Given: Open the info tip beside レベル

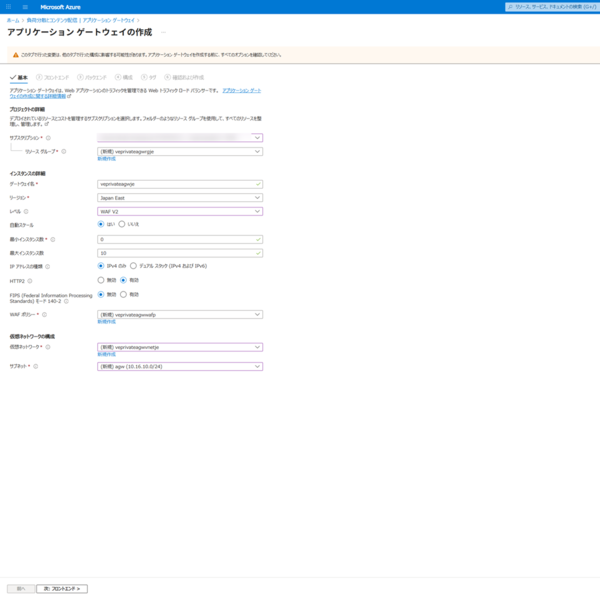Looking at the screenshot, I should (x=26, y=211).
